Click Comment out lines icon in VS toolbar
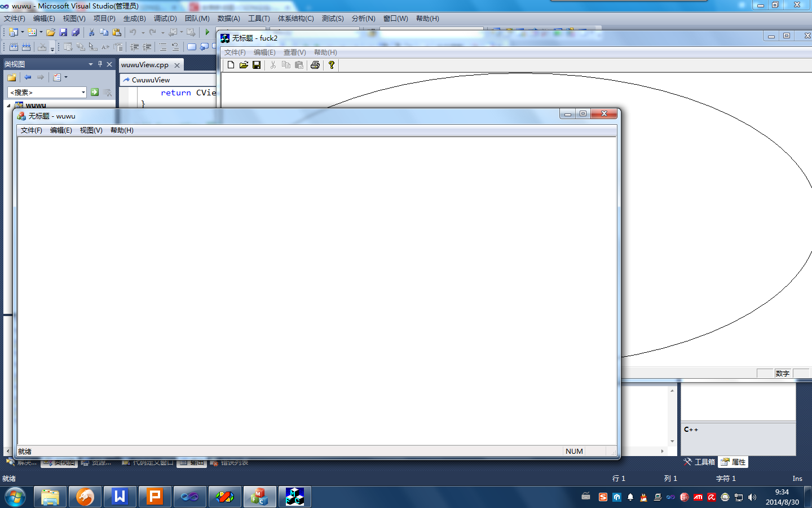 point(162,47)
